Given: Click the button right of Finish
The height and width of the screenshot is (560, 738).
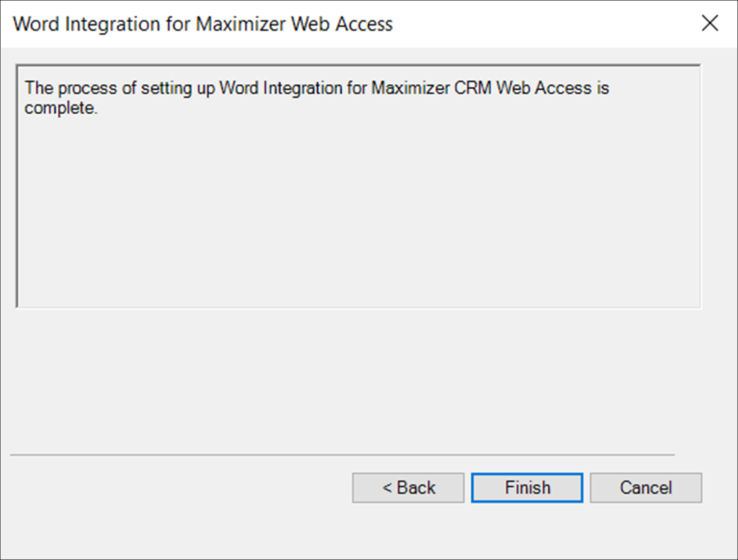Looking at the screenshot, I should point(646,487).
